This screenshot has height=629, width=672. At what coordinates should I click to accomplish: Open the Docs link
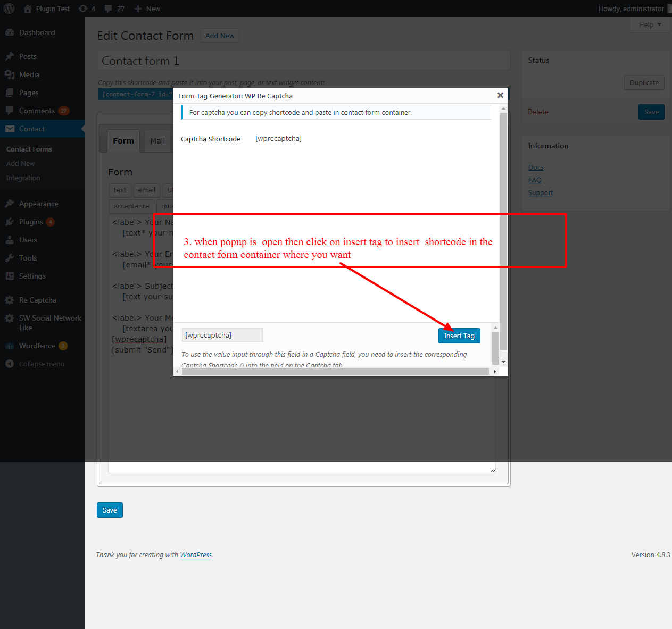[536, 167]
